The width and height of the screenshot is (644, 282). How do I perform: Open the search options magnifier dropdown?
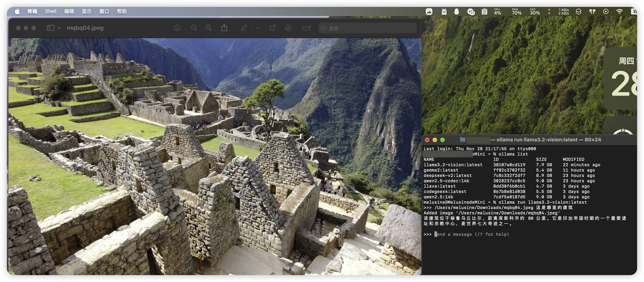tap(324, 28)
